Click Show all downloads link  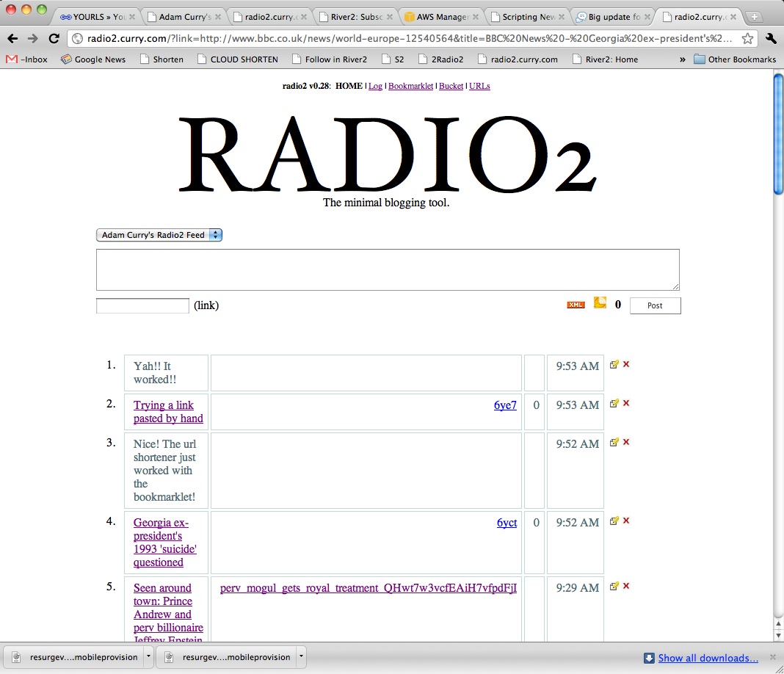(708, 658)
